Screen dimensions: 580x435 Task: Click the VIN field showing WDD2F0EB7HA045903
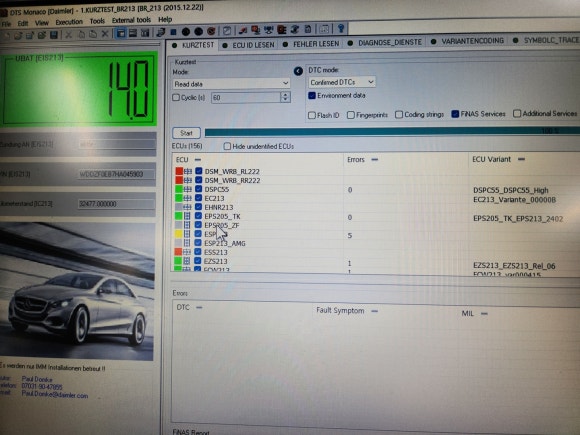coord(116,174)
